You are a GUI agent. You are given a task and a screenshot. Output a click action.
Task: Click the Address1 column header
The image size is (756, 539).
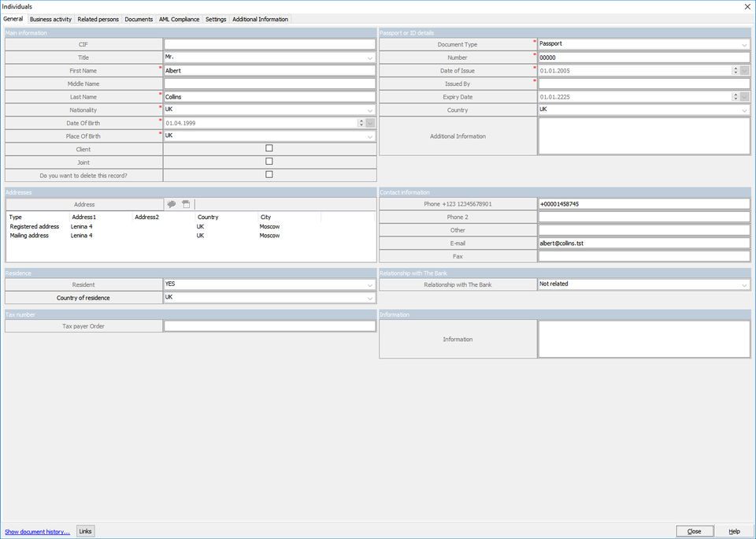click(x=101, y=217)
